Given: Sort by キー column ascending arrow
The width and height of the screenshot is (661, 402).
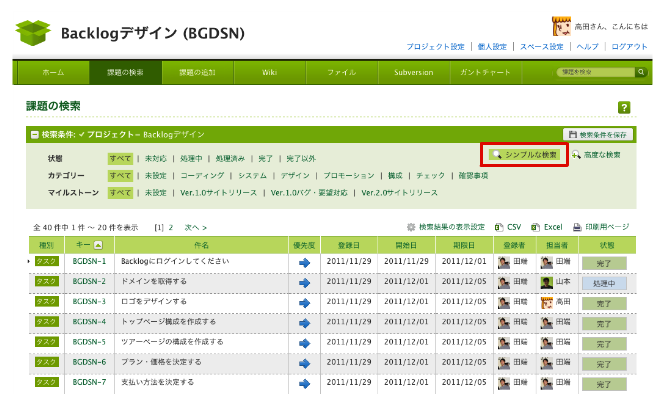Looking at the screenshot, I should point(98,245).
